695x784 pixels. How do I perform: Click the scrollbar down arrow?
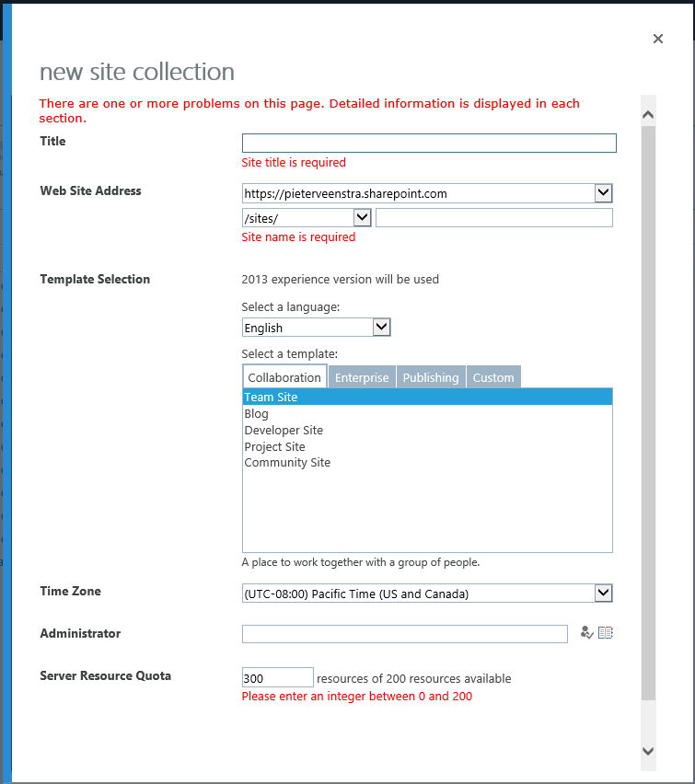pyautogui.click(x=648, y=751)
